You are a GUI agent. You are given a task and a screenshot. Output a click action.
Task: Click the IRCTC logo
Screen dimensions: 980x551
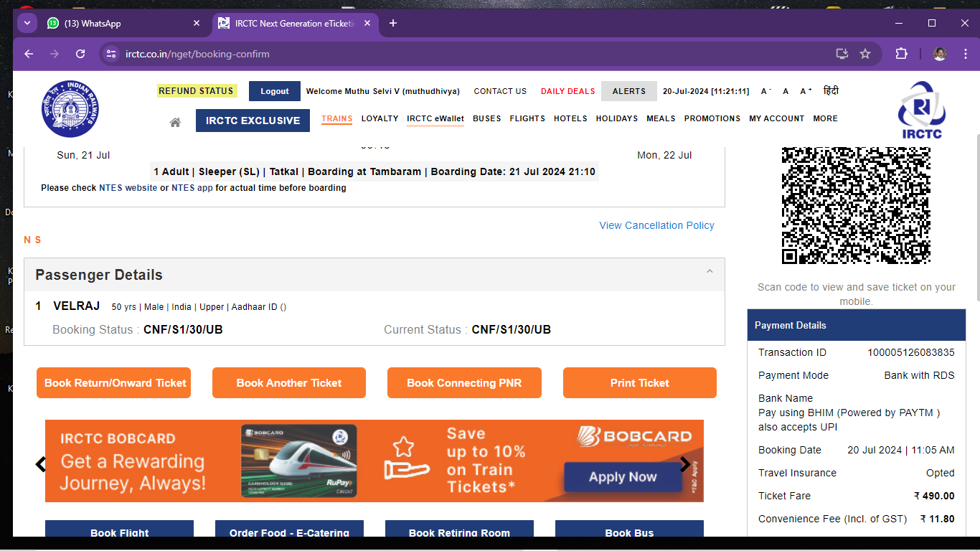(x=922, y=110)
